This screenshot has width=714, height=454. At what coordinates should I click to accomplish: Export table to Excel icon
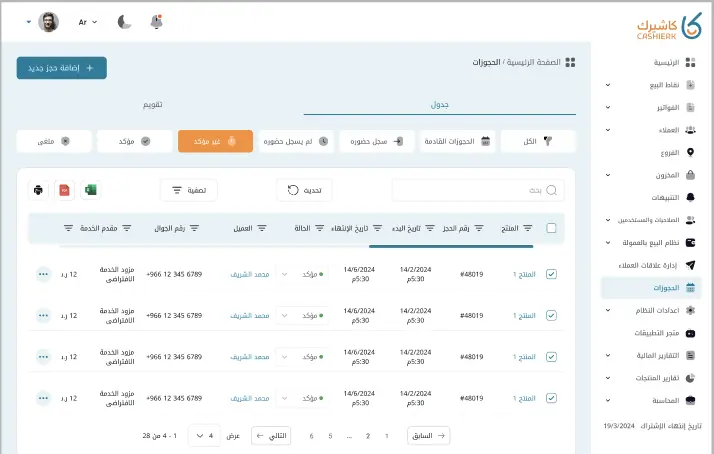click(x=91, y=190)
